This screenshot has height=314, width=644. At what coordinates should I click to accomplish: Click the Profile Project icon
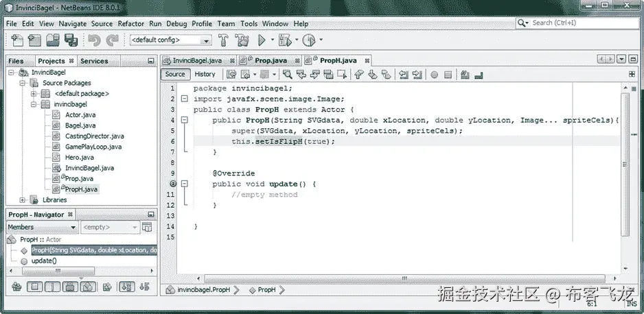point(308,40)
